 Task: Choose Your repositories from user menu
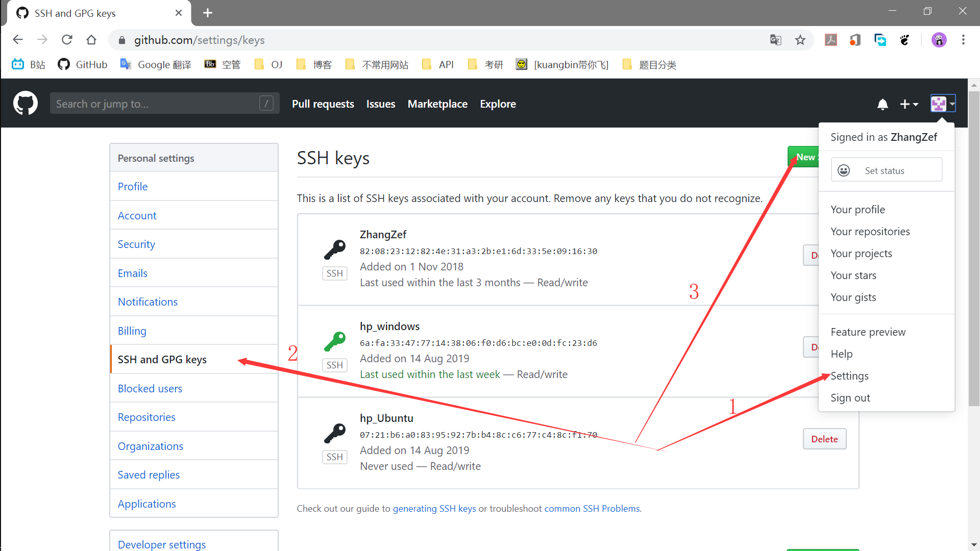click(x=870, y=232)
